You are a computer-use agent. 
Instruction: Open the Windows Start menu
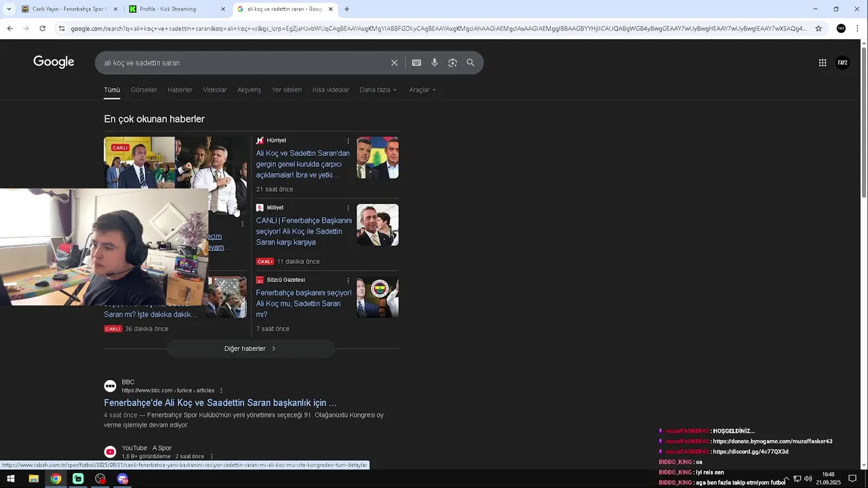point(11,479)
